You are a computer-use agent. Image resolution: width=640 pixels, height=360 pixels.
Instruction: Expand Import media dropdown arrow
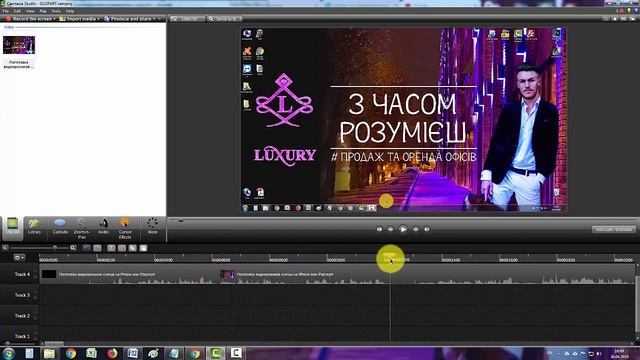coord(98,19)
